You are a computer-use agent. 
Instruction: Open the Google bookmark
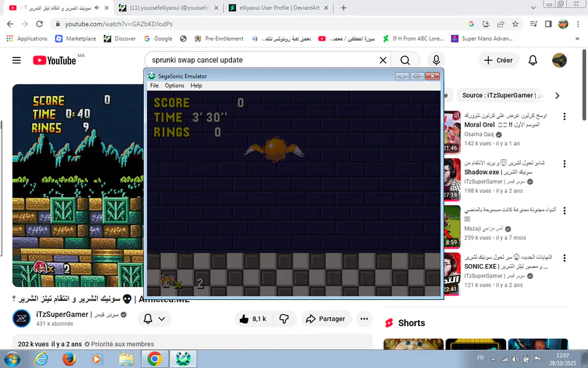(x=158, y=39)
